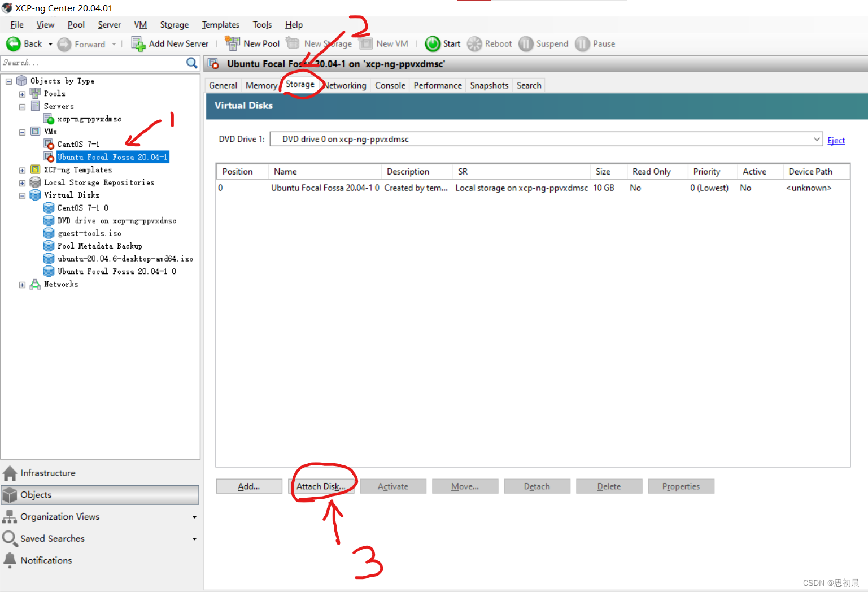868x592 pixels.
Task: Collapse the Objects by Type node
Action: pyautogui.click(x=9, y=81)
